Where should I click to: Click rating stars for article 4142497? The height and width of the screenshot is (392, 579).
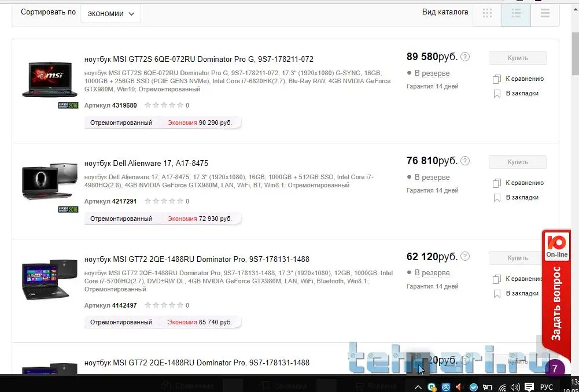(x=164, y=305)
